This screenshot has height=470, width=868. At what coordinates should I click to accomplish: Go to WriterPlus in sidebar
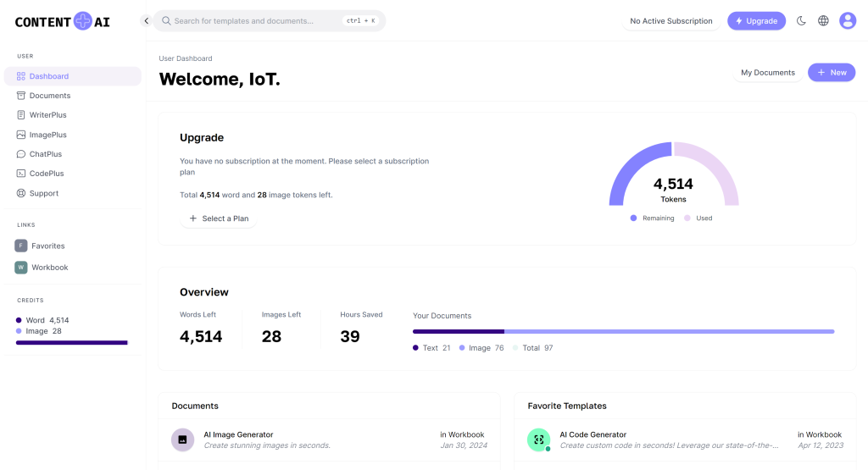(x=47, y=115)
